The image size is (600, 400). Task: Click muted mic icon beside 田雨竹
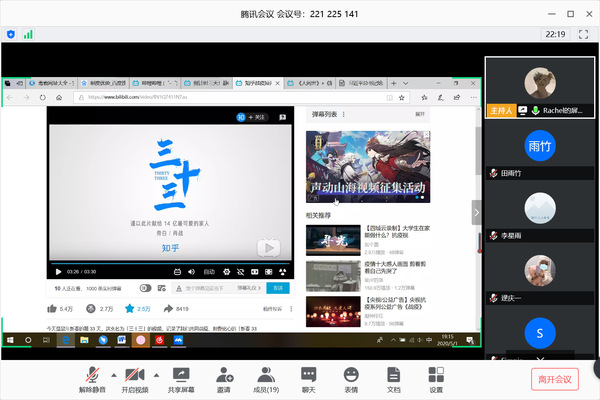click(x=494, y=173)
